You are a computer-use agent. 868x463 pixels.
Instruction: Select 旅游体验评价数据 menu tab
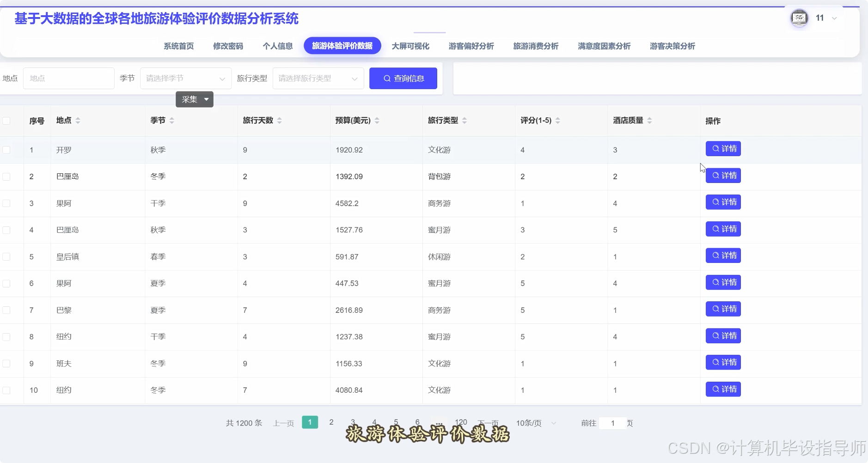pyautogui.click(x=342, y=46)
